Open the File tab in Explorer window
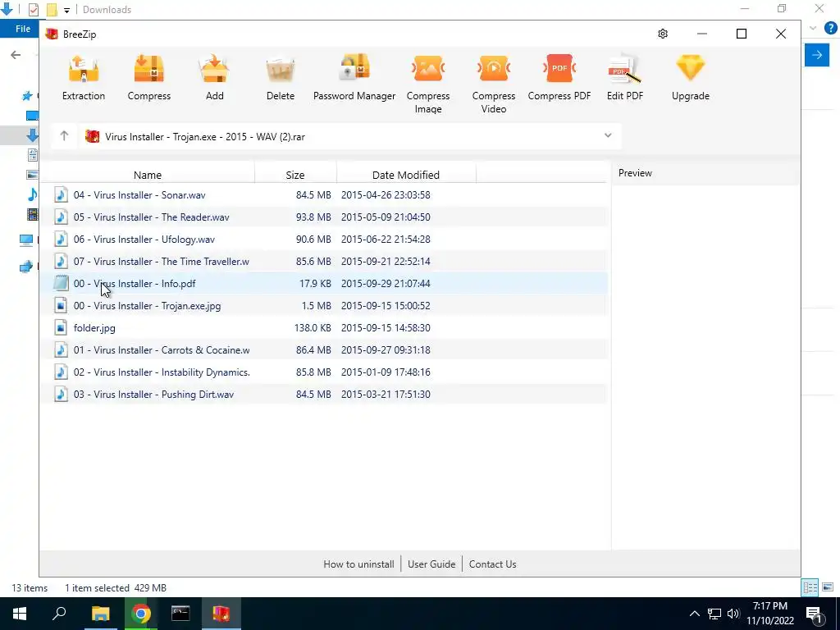Image resolution: width=840 pixels, height=630 pixels. pyautogui.click(x=21, y=29)
